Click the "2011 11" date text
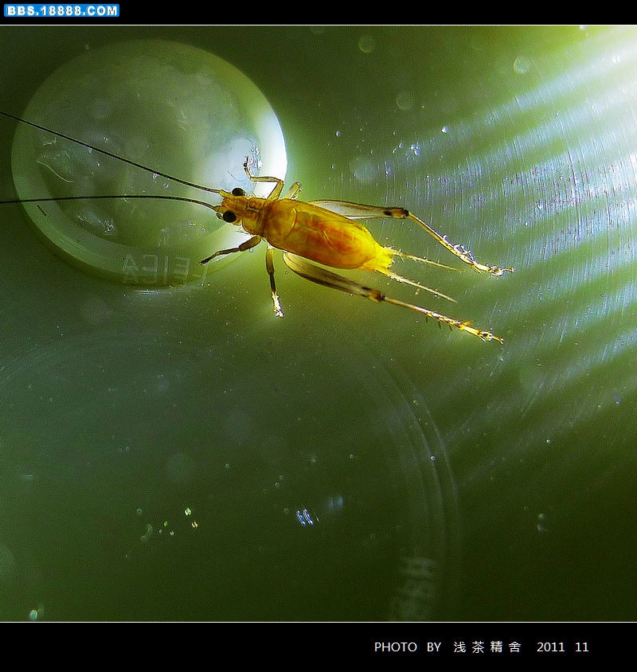 coord(562,647)
